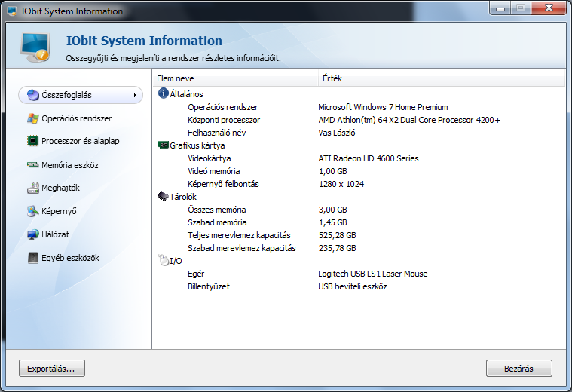Open the Memória eszköz section
Screen dimensions: 572x392
(70, 165)
